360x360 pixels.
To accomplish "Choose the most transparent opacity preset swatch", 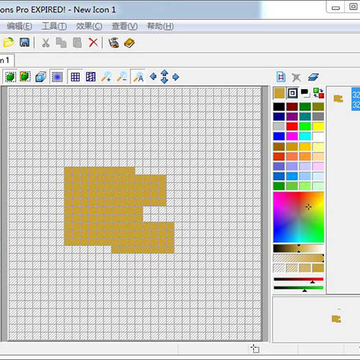I will click(279, 268).
